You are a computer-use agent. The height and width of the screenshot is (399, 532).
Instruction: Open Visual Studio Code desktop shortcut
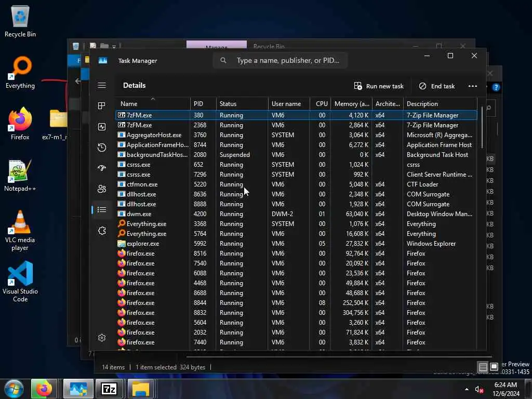tap(20, 282)
